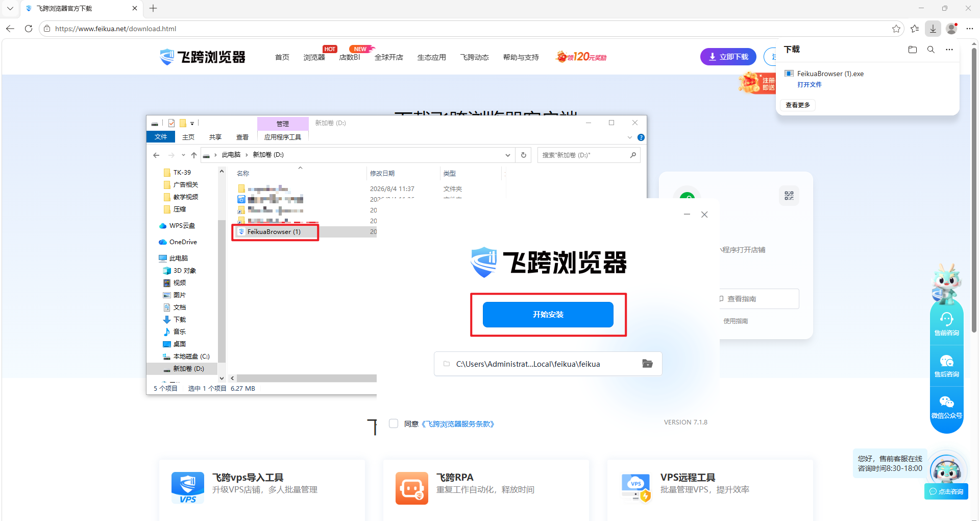
Task: Click the 120元奖励 promotion banner
Action: 581,57
